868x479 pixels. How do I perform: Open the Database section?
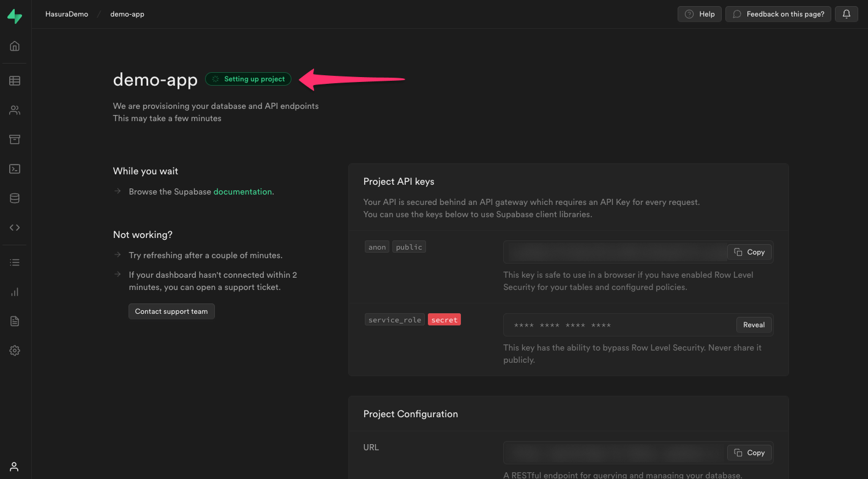(14, 198)
